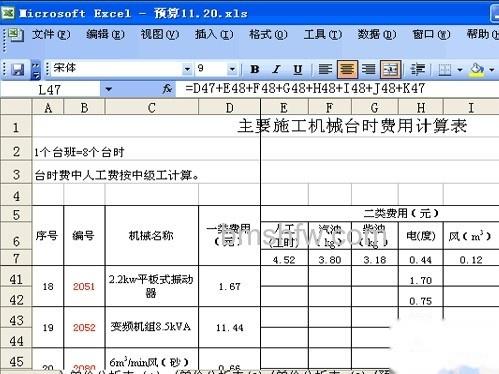This screenshot has width=499, height=374.
Task: Click the 台时费中人工费按中级工计算 cell
Action: click(117, 175)
